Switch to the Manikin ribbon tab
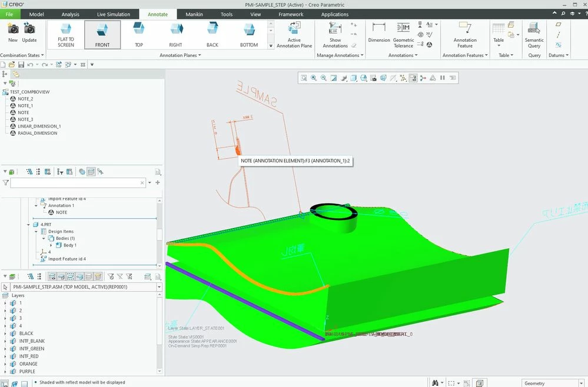 tap(194, 14)
